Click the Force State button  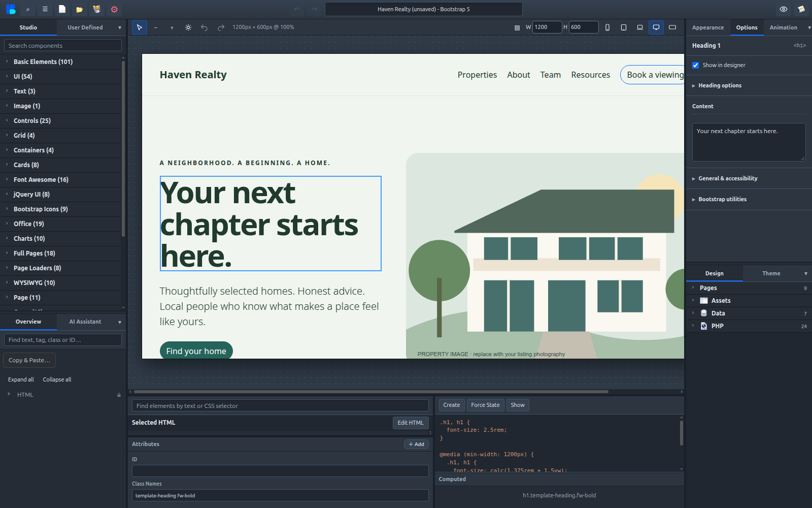tap(485, 405)
